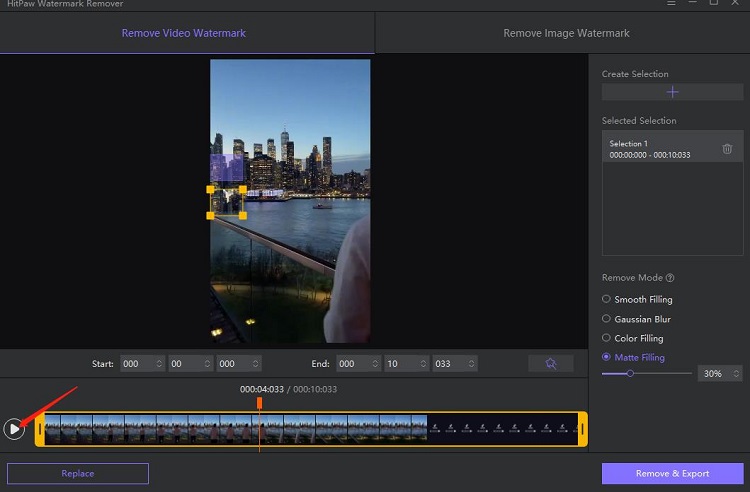Viewport: 750px width, 492px height.
Task: Adjust End milliseconds stepper arrows
Action: click(x=472, y=363)
